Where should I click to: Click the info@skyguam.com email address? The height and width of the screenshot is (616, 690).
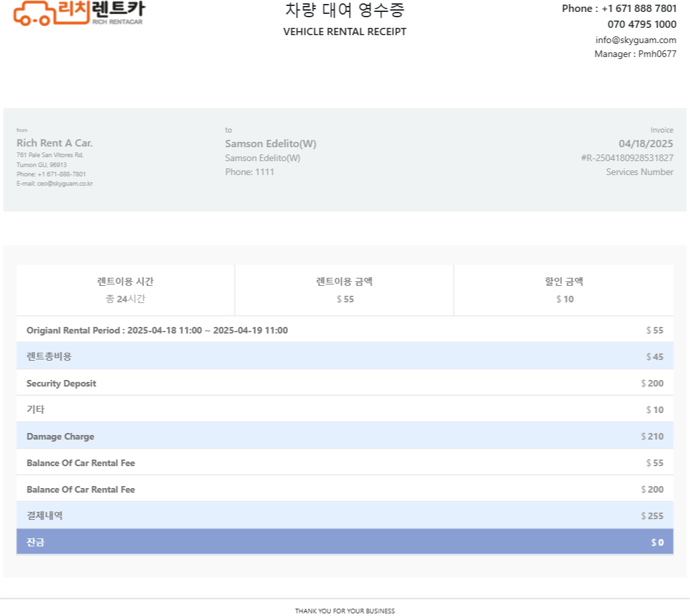click(636, 40)
